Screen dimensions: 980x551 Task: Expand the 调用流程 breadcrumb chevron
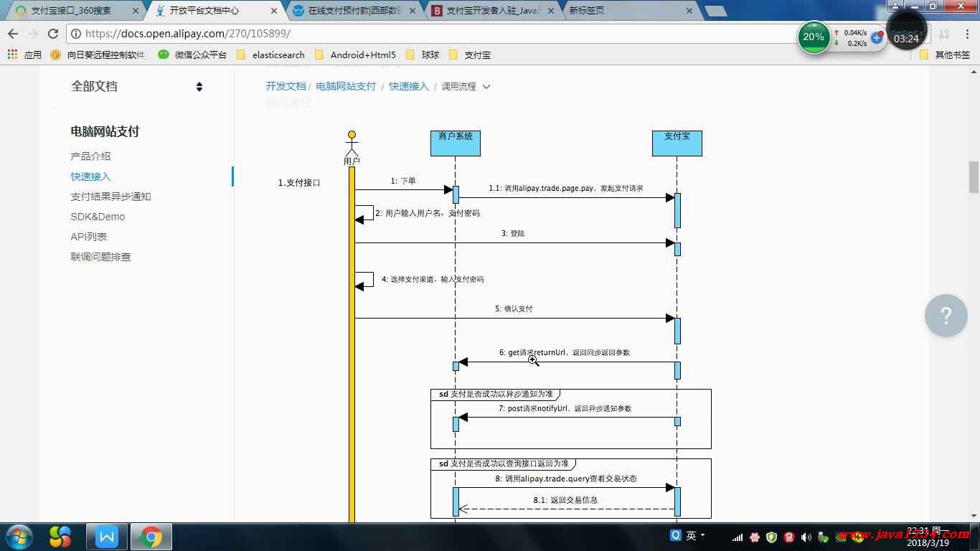486,87
